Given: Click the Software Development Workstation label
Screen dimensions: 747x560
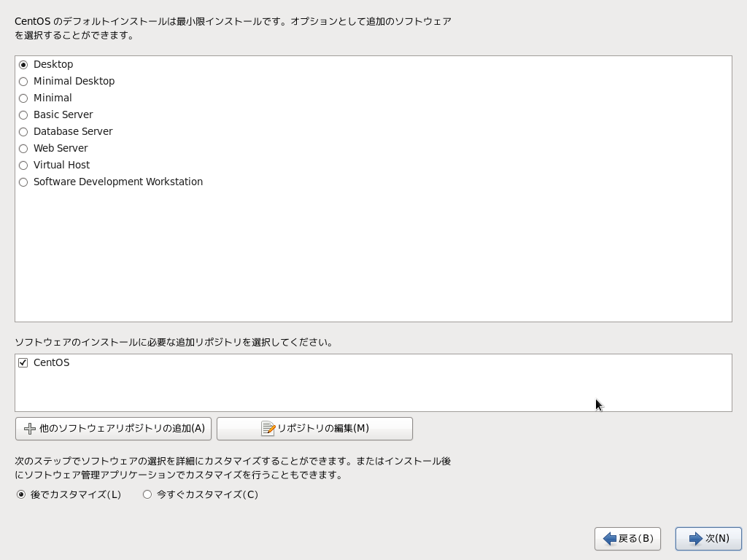Looking at the screenshot, I should pyautogui.click(x=118, y=182).
